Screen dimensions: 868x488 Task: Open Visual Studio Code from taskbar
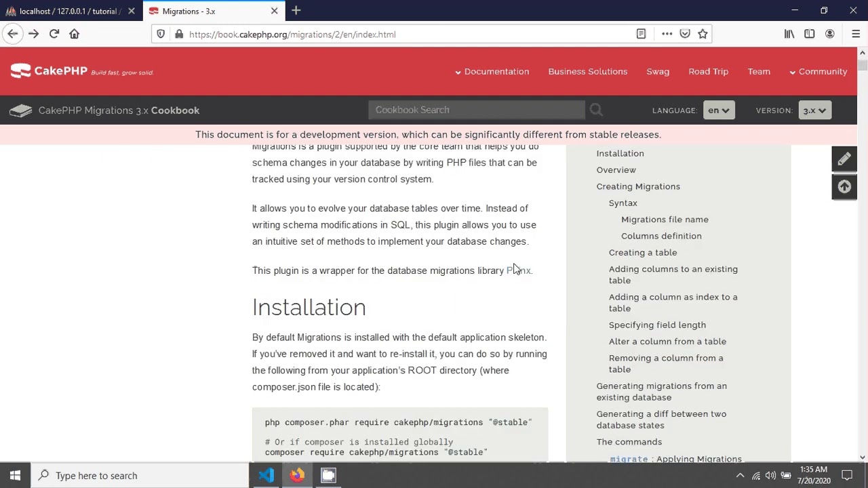click(x=266, y=475)
